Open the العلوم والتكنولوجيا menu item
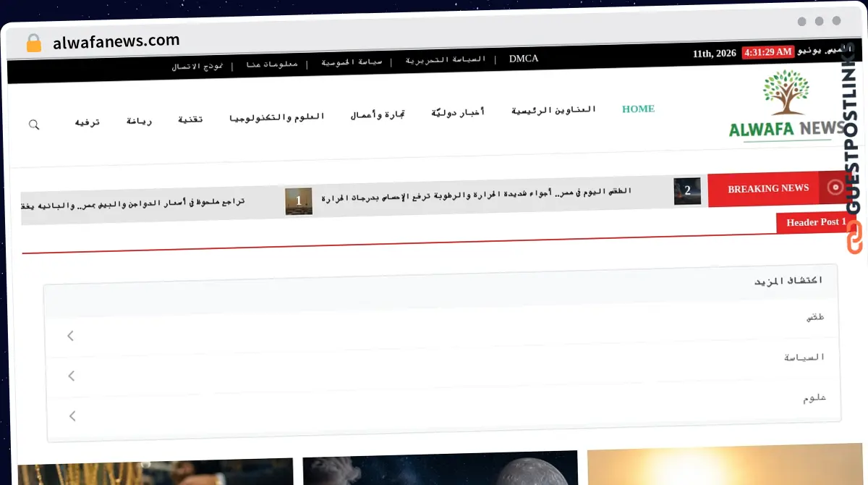Screen dimensions: 868x485 277,117
